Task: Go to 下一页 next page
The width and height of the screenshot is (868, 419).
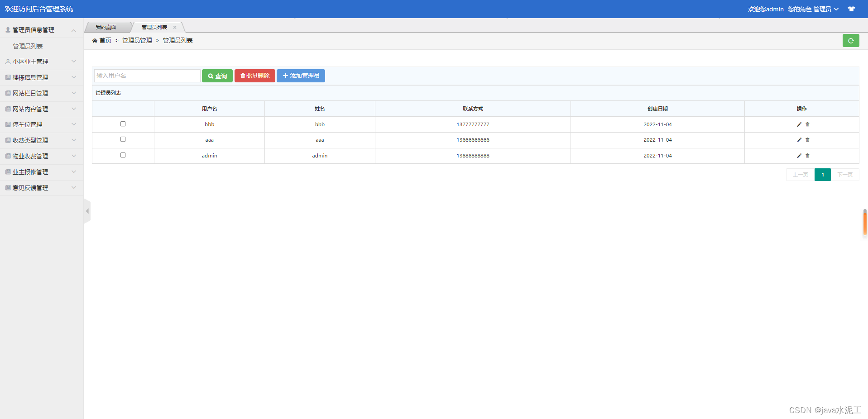Action: coord(845,175)
